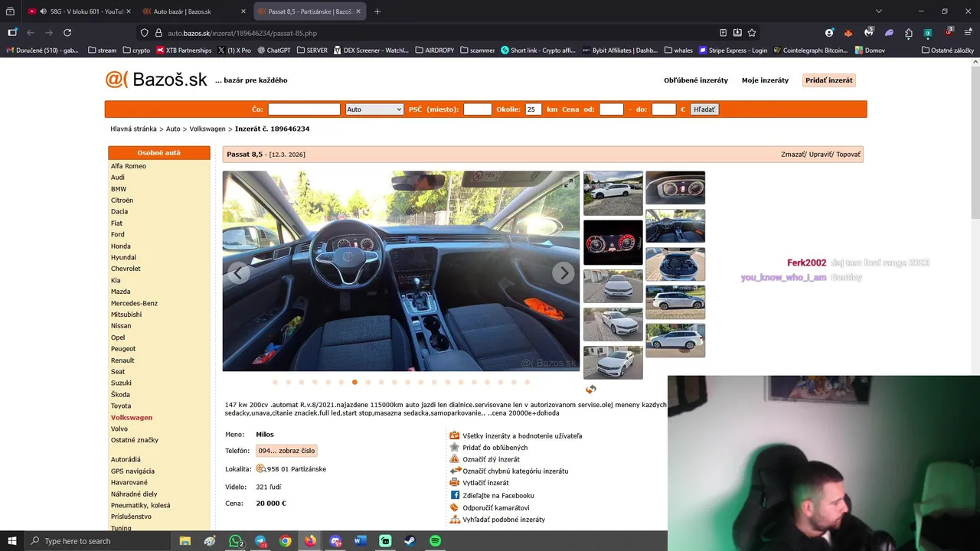Click warning icon beside Označiť zlý inzerát

(x=455, y=459)
